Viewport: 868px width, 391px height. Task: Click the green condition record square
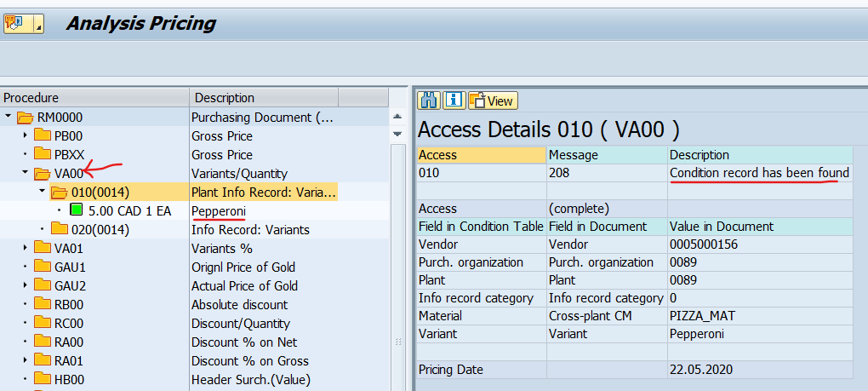[x=77, y=210]
